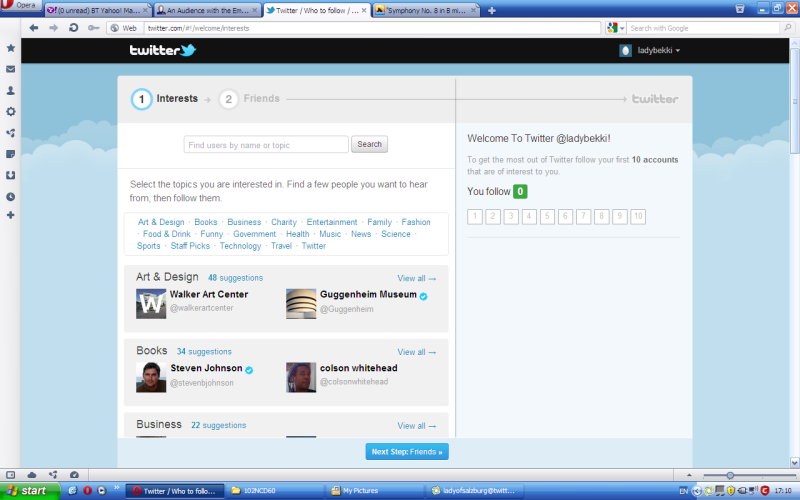Open the Science topic link
This screenshot has height=500, width=800.
pos(395,234)
